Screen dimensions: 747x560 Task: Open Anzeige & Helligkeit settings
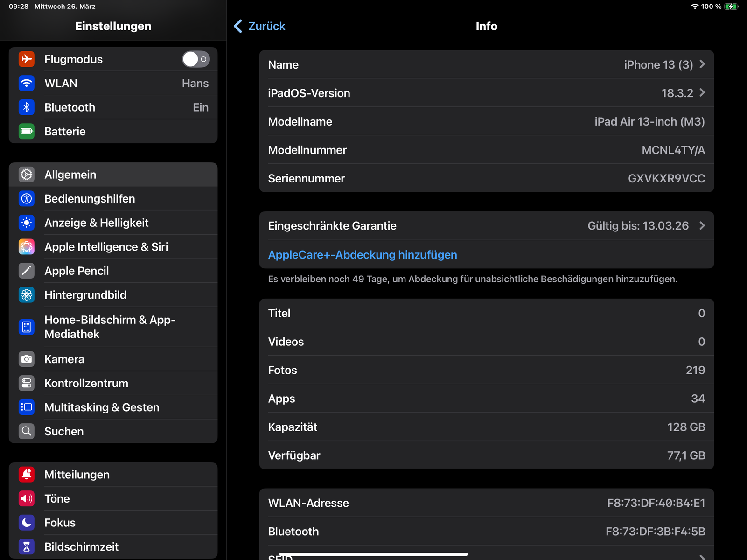tap(96, 223)
